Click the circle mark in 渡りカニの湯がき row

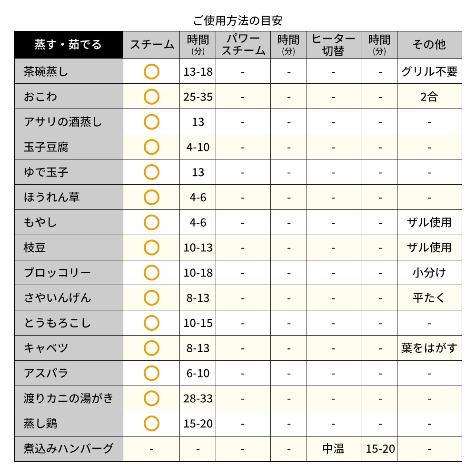pos(151,398)
